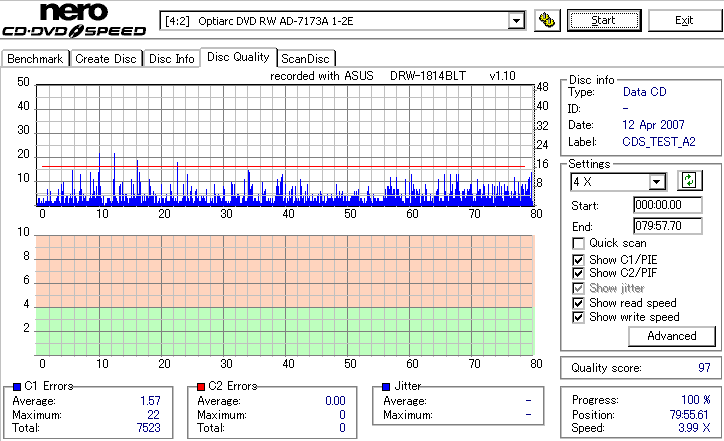Click the Nero CD-DVD Speed logo
The image size is (724, 441).
click(74, 20)
